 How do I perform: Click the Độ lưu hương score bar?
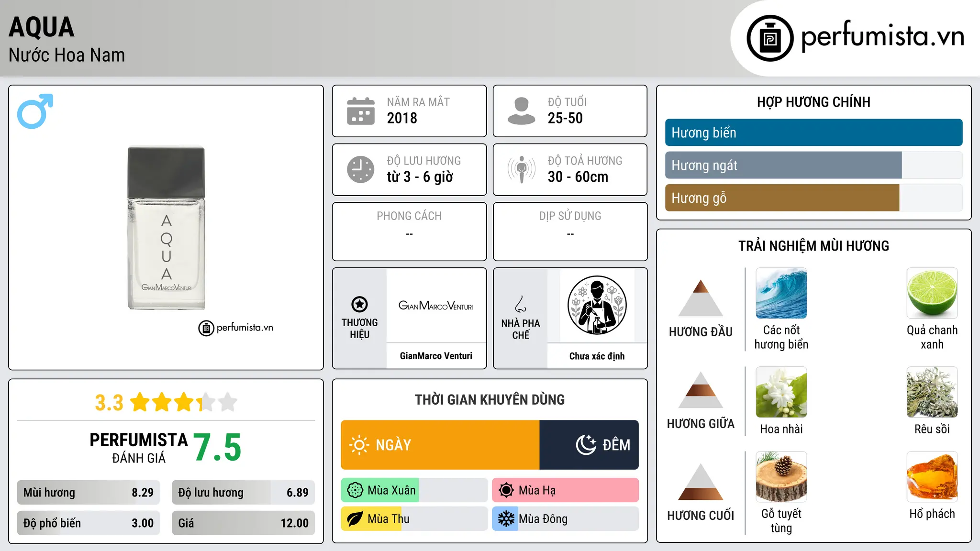pyautogui.click(x=243, y=493)
